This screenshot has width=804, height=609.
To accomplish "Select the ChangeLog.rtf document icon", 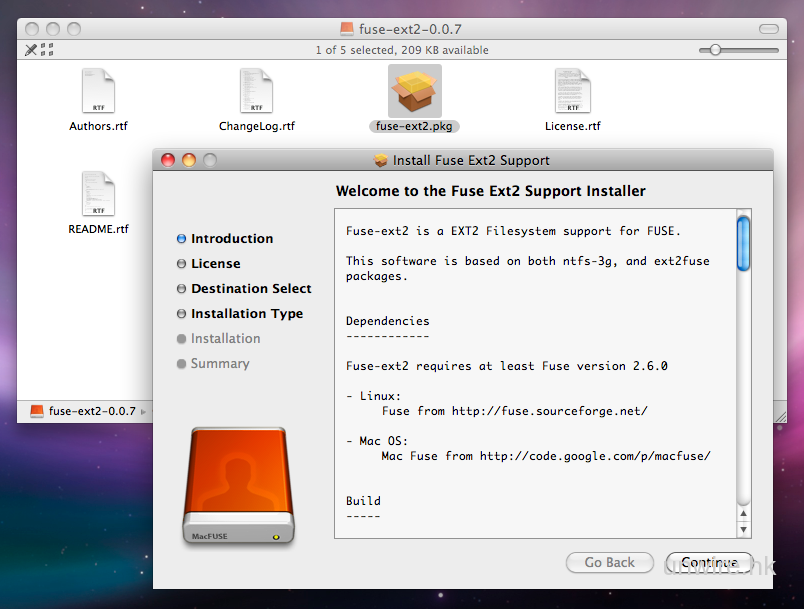I will tap(256, 92).
